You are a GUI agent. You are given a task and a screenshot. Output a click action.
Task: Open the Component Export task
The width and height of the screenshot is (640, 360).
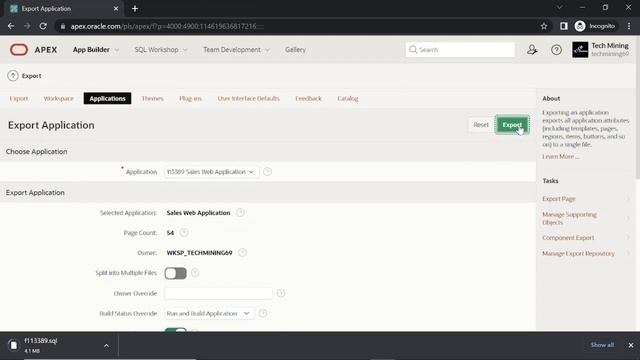click(568, 238)
